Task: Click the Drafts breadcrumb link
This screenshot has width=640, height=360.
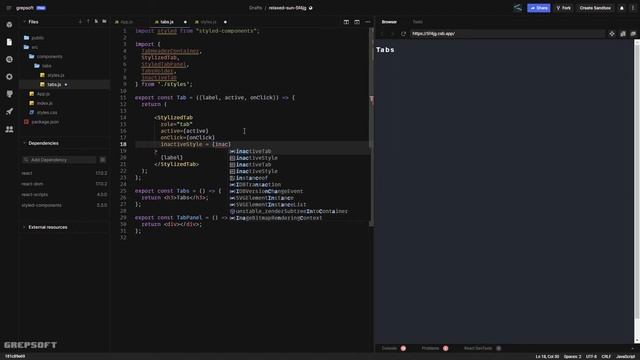Action: pyautogui.click(x=256, y=8)
